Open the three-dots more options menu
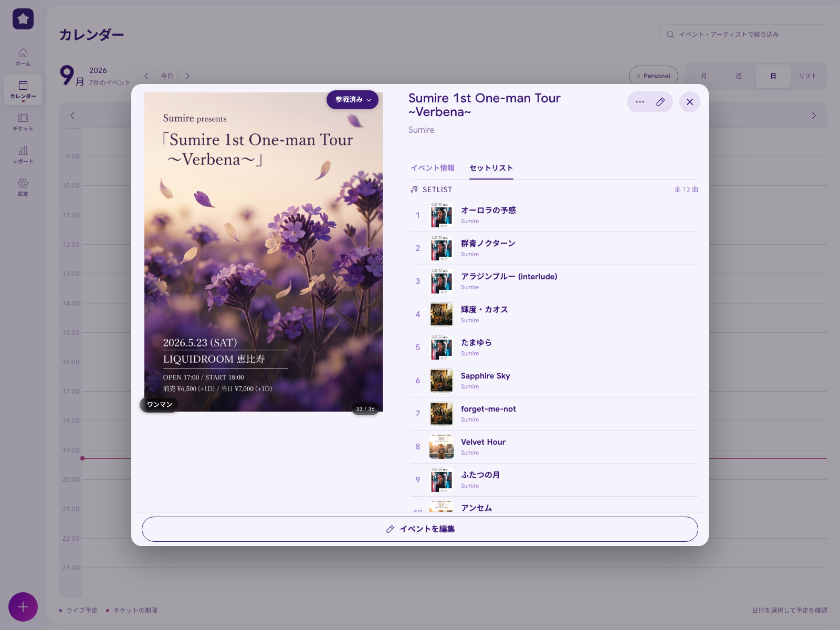Screen dimensions: 840x630 point(639,102)
